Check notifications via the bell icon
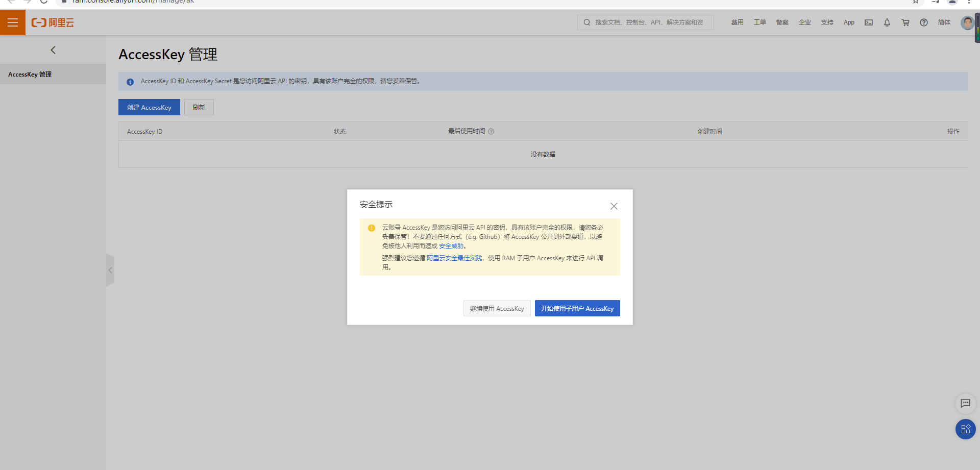980x470 pixels. (887, 22)
